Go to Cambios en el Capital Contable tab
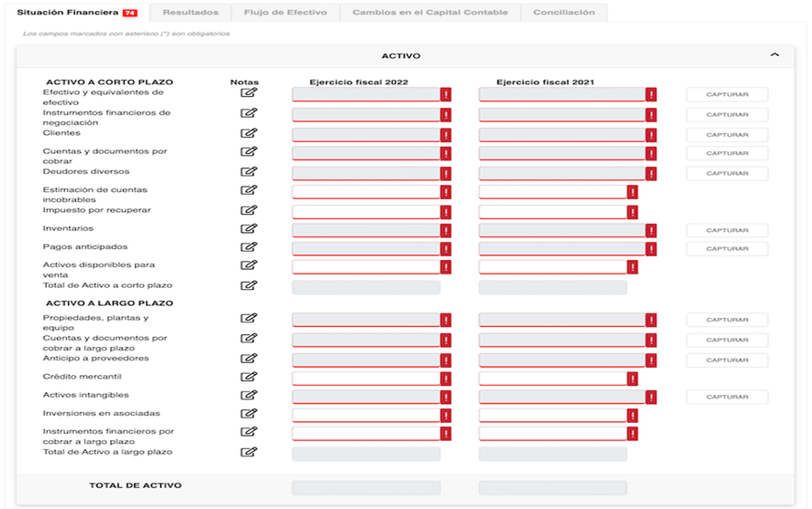 430,13
